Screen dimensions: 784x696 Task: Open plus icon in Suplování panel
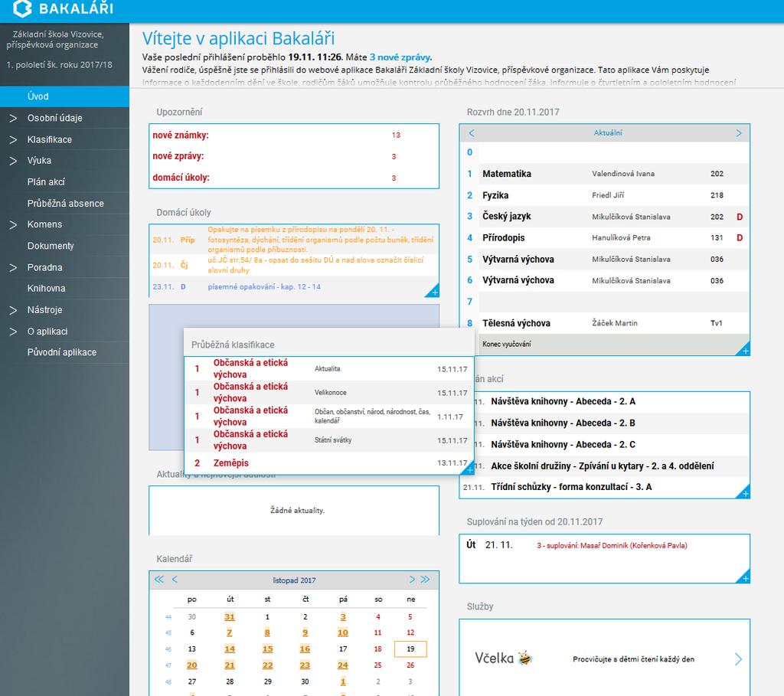pos(745,578)
